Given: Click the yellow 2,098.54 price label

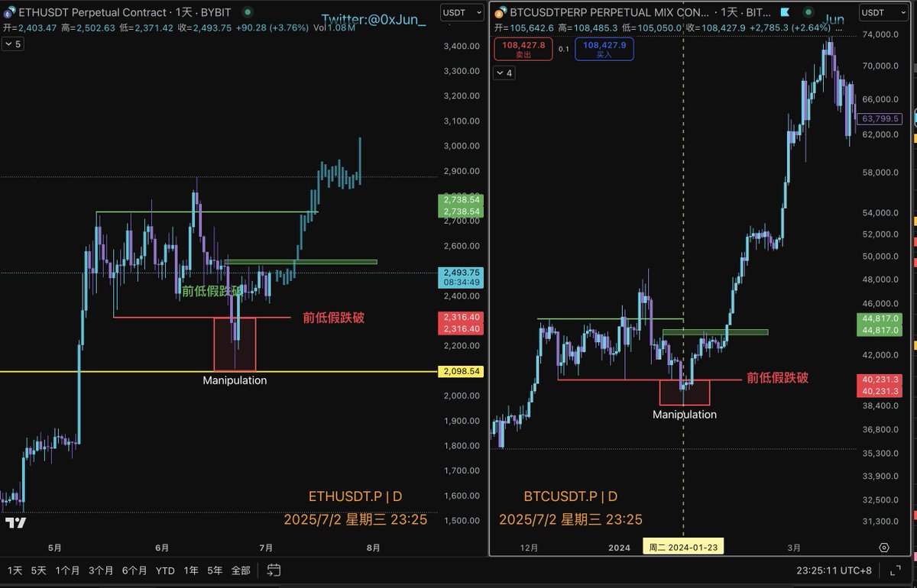Looking at the screenshot, I should 461,371.
